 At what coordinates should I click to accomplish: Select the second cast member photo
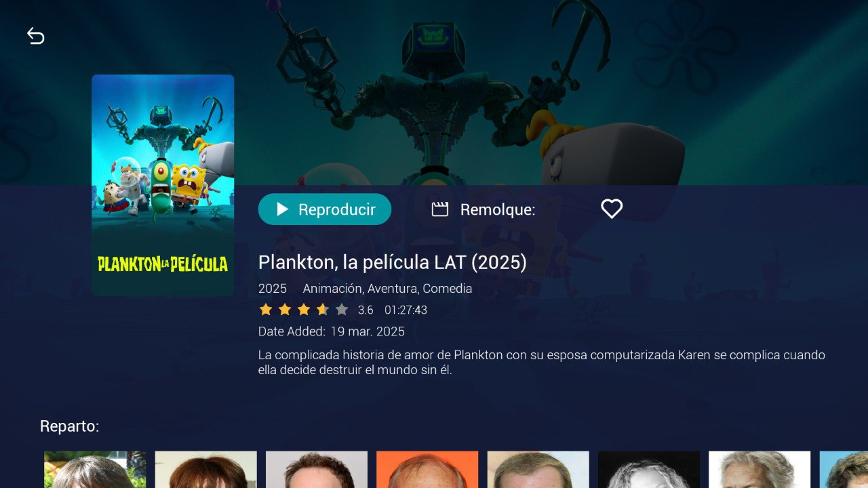click(x=206, y=470)
